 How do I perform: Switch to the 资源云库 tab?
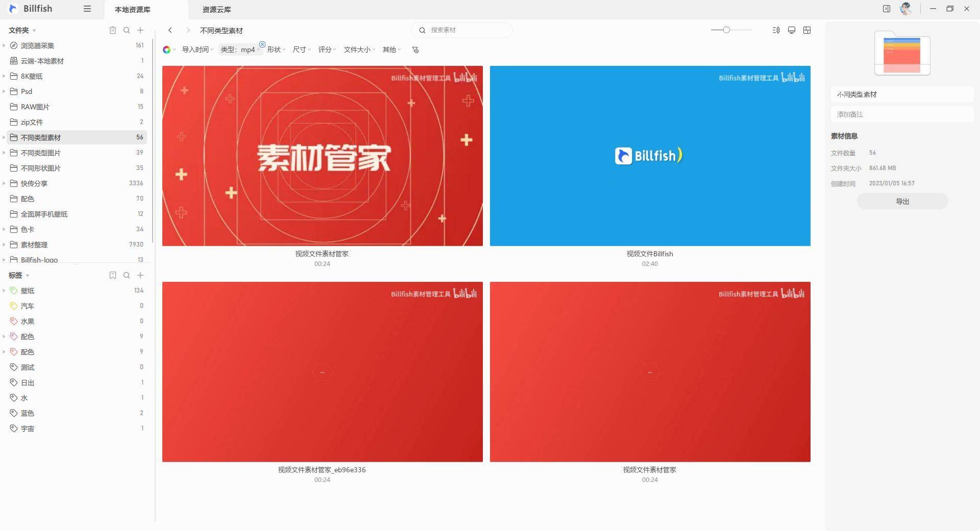216,9
